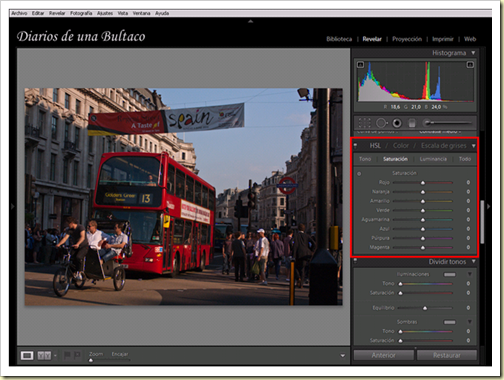Switch to Loupe view mode icon
The image size is (504, 380).
tap(27, 356)
